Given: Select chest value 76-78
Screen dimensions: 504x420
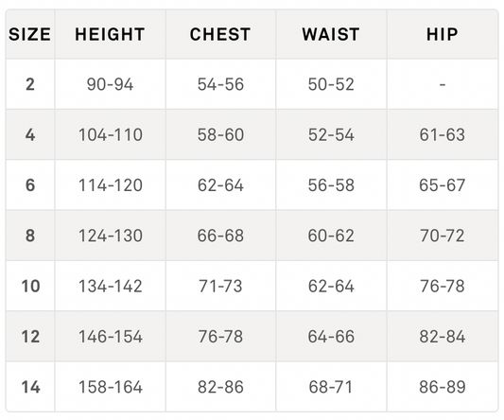Looking at the screenshot, I should click(220, 337).
